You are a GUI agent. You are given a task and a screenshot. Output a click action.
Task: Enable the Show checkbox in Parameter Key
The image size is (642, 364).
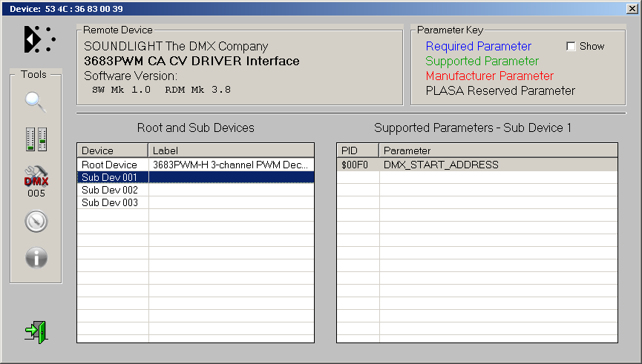(571, 46)
